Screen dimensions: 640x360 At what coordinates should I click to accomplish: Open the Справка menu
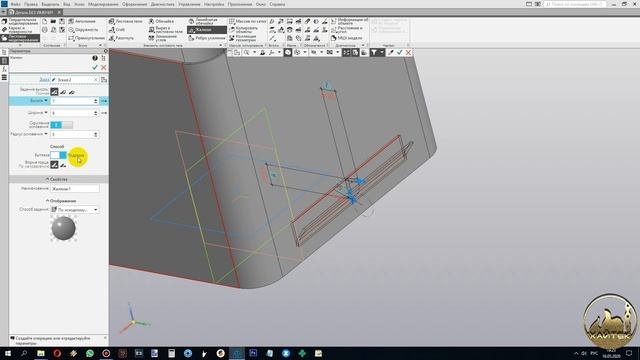277,4
